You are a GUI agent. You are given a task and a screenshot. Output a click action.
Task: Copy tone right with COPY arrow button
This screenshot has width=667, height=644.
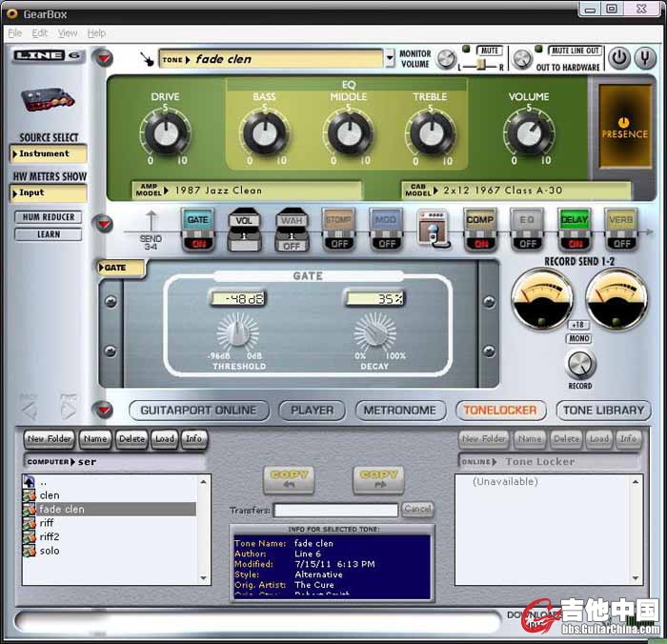click(378, 479)
